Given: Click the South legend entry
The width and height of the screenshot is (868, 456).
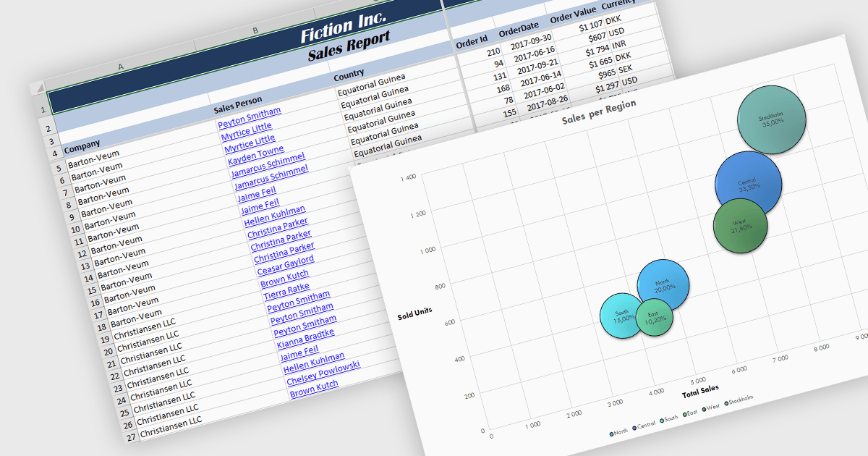Looking at the screenshot, I should pos(669,419).
